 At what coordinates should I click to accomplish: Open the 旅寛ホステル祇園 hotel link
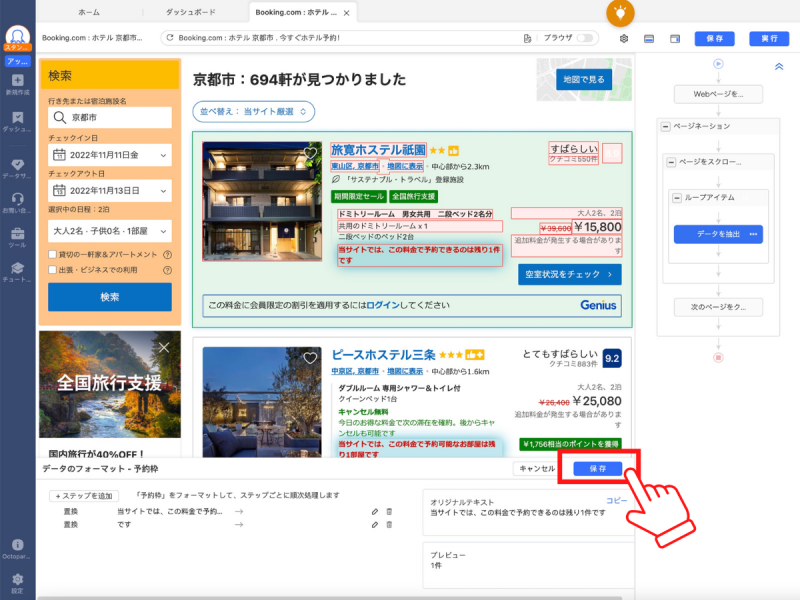[x=378, y=150]
